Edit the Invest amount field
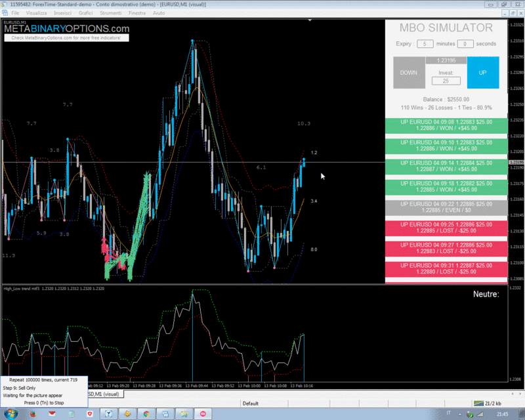 click(x=446, y=81)
